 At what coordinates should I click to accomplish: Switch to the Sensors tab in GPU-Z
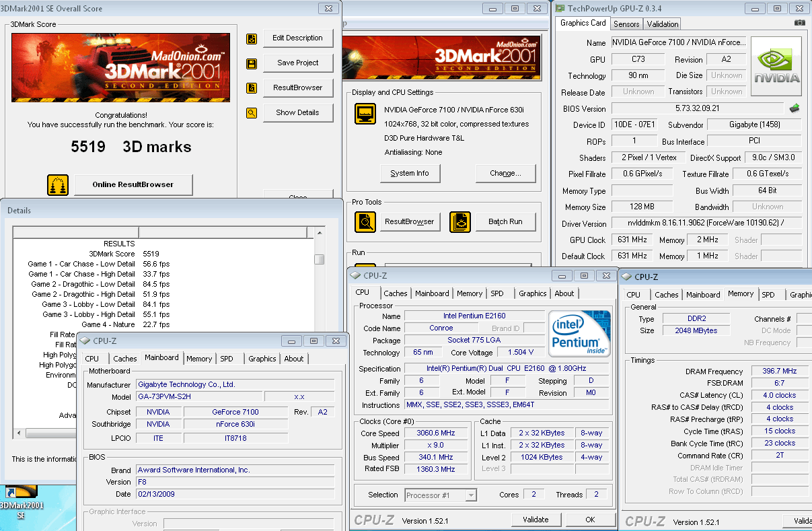[x=626, y=24]
